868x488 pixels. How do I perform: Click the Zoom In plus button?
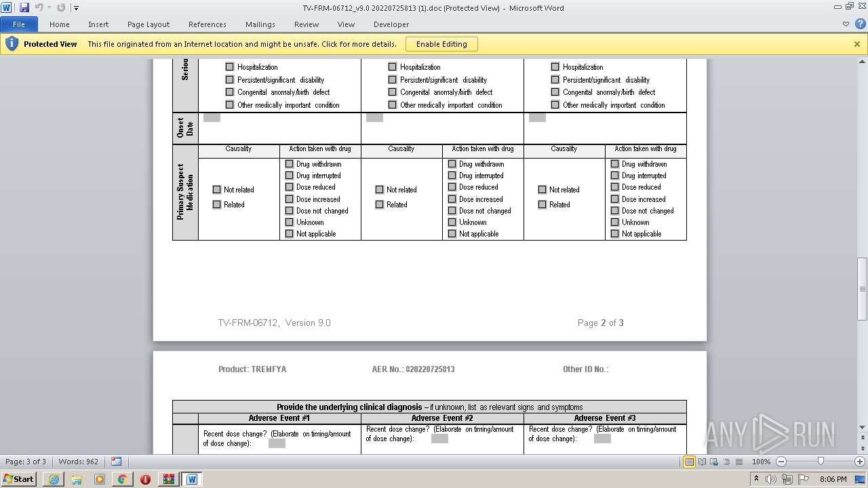[859, 462]
